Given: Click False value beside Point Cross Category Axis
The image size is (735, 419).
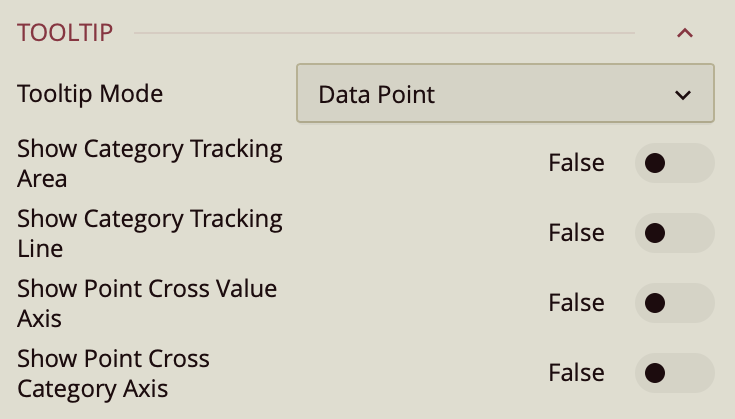Looking at the screenshot, I should [x=576, y=373].
